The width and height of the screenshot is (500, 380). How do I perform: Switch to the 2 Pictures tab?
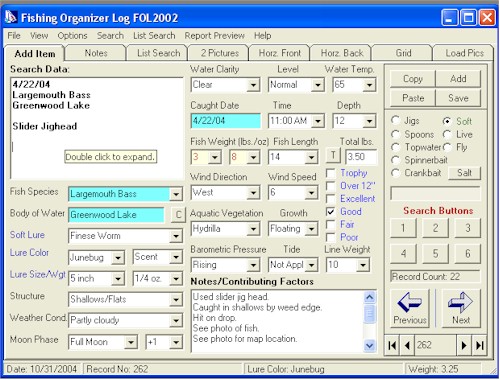point(220,53)
